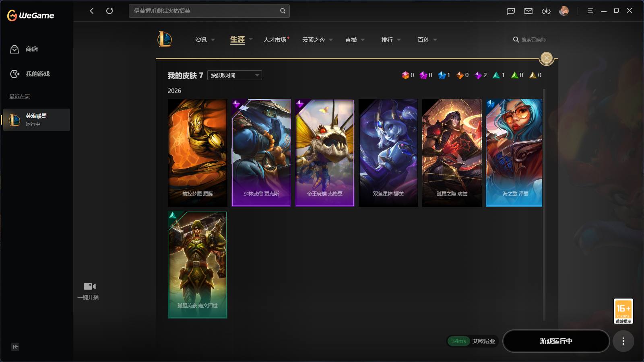644x362 pixels.
Task: Click the green triangle icon showing 0
Action: pos(514,75)
